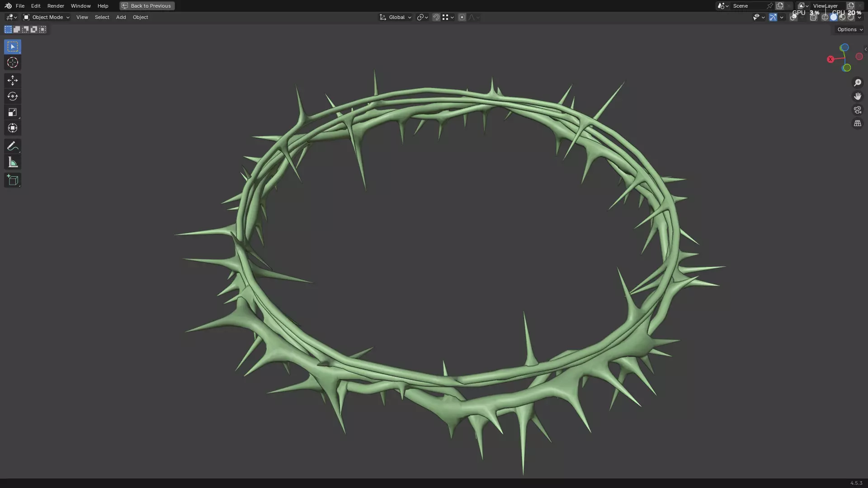Open the File menu
Image resolution: width=868 pixels, height=488 pixels.
click(20, 6)
